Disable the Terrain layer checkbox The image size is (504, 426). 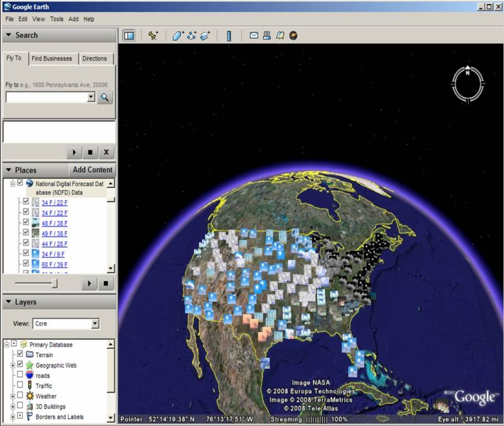[20, 354]
